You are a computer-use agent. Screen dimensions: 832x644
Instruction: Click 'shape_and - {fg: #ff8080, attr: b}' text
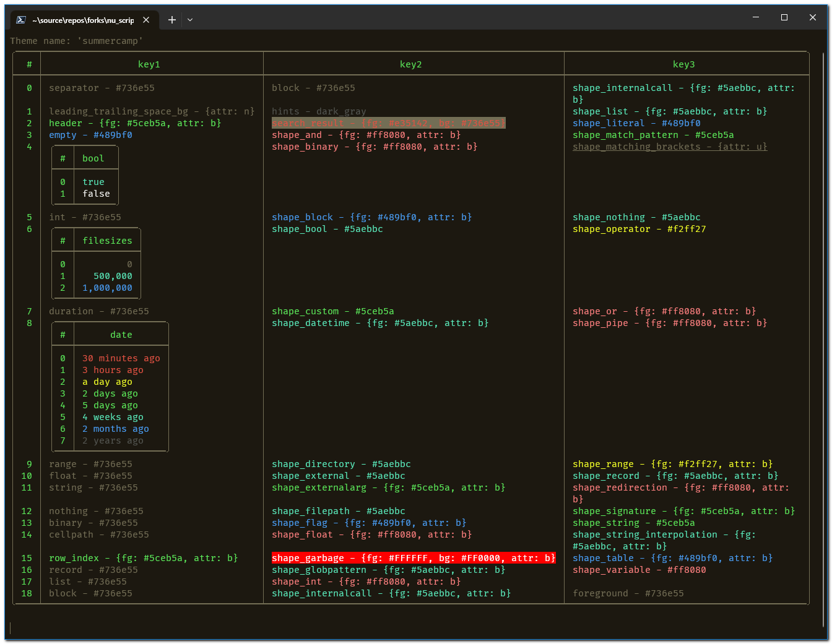coord(366,135)
